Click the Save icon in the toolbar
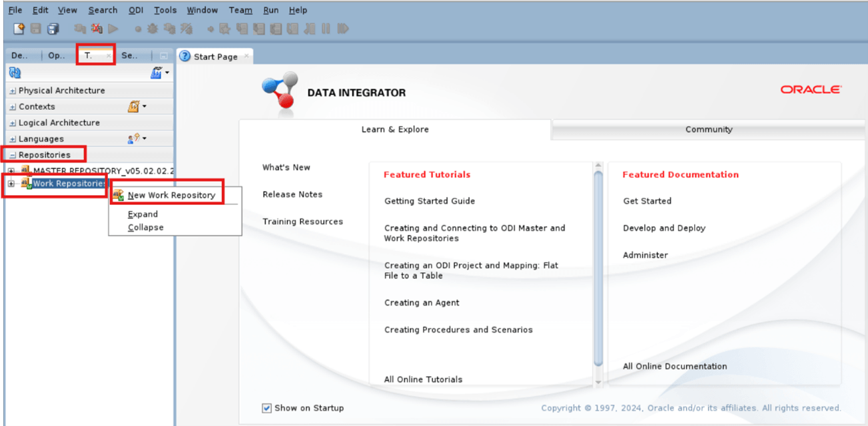 pos(35,28)
